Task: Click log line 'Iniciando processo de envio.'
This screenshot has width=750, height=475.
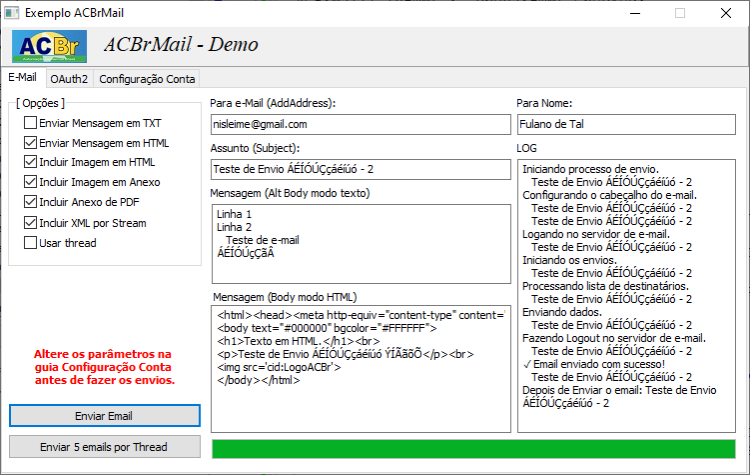Action: coord(591,169)
